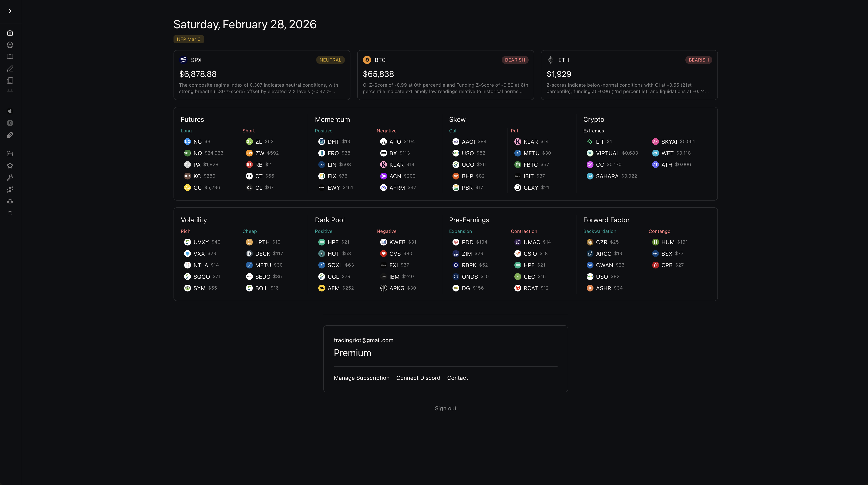
Task: Open the Home icon in the sidebar
Action: click(10, 33)
